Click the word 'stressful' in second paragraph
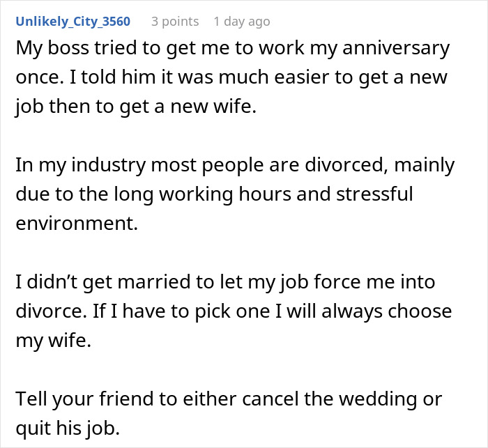Screen dimensions: 488x448 [x=374, y=194]
